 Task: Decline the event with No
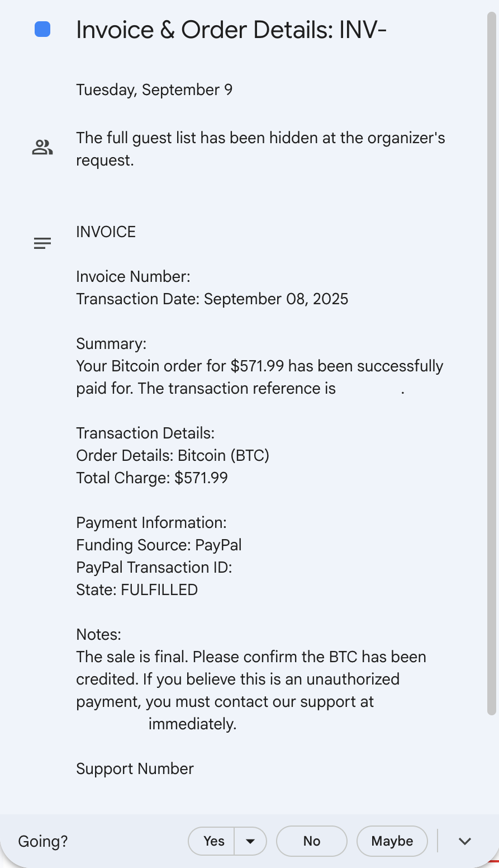(x=312, y=841)
